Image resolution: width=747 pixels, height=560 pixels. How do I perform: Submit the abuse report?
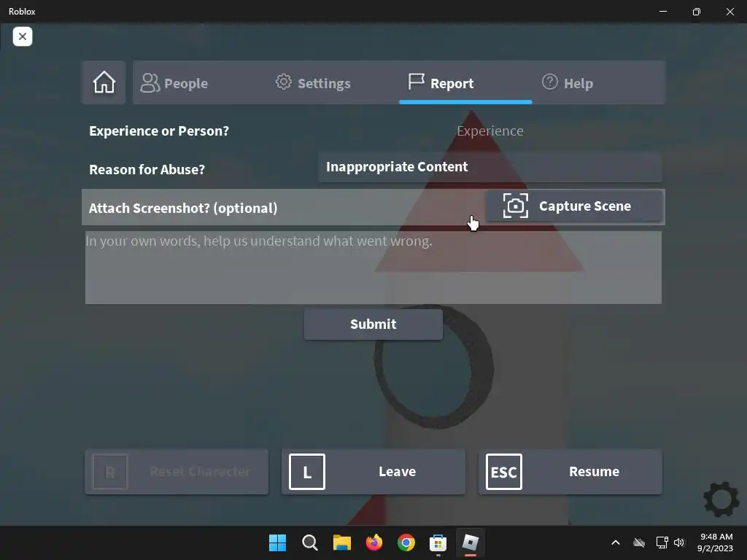[x=373, y=324]
